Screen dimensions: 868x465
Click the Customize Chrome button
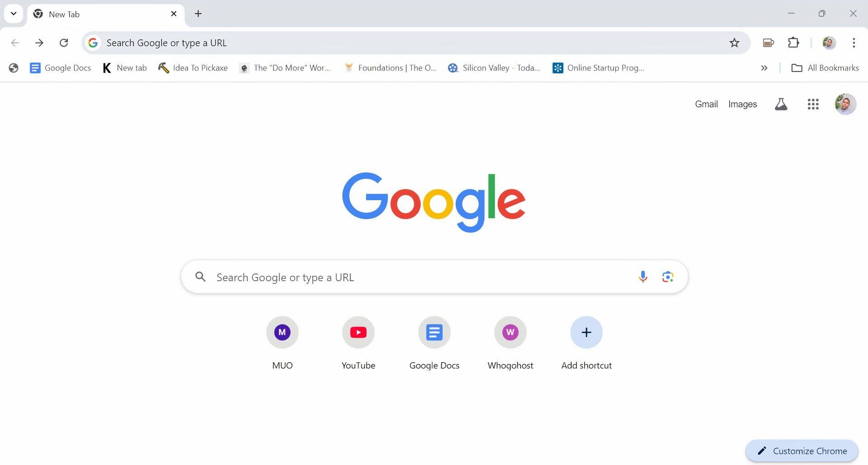point(801,451)
